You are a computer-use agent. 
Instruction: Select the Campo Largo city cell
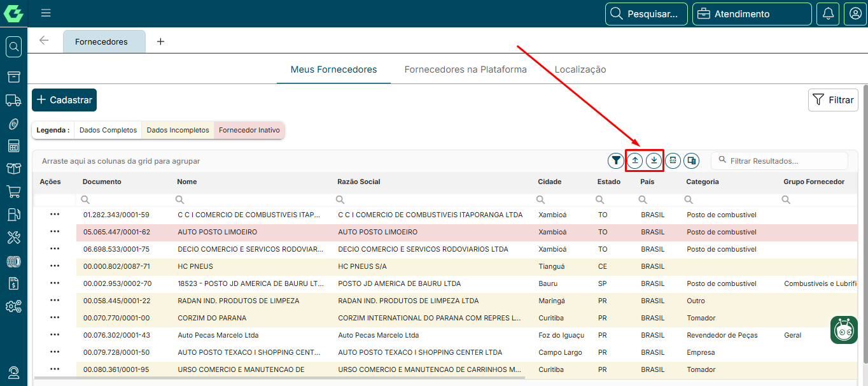click(x=560, y=352)
